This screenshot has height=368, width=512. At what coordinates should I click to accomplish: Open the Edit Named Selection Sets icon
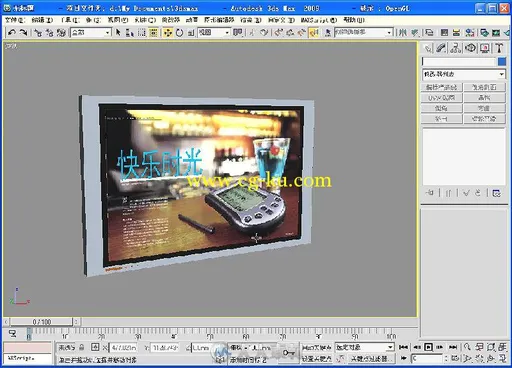(x=328, y=32)
